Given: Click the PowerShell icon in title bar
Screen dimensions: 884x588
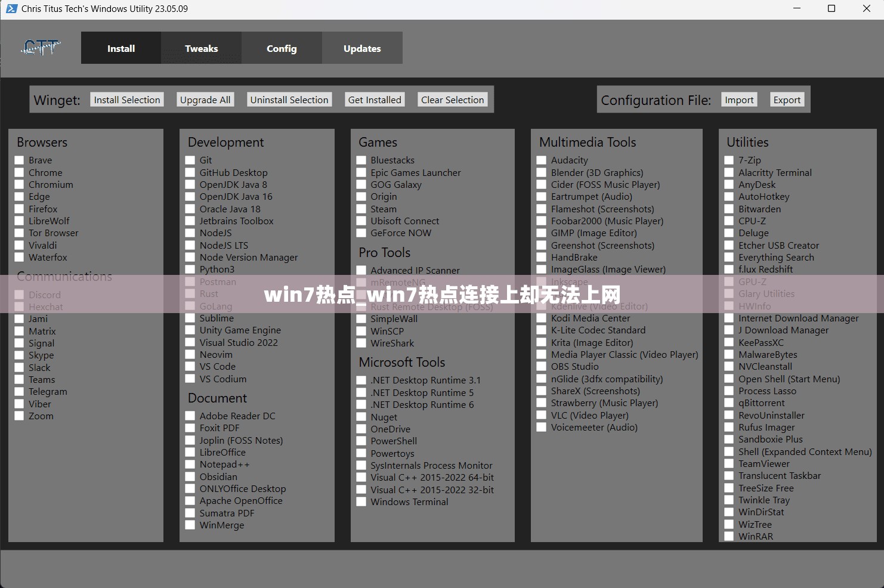Looking at the screenshot, I should coord(11,8).
